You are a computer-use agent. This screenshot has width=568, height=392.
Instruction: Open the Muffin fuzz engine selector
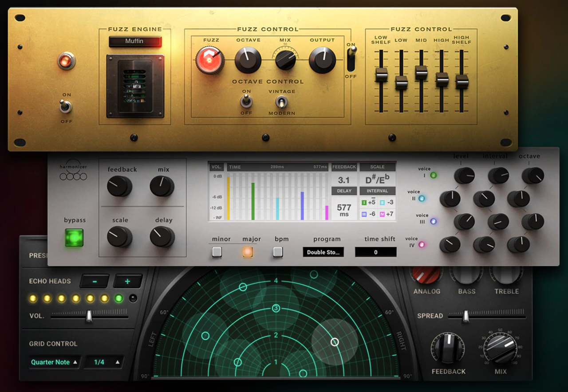click(135, 41)
